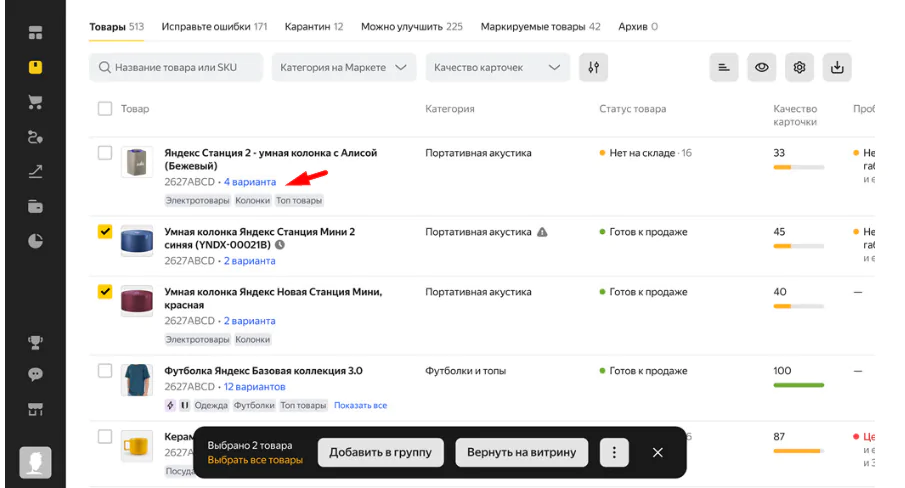Click quality bar for score 87
This screenshot has height=488, width=905.
pos(799,451)
